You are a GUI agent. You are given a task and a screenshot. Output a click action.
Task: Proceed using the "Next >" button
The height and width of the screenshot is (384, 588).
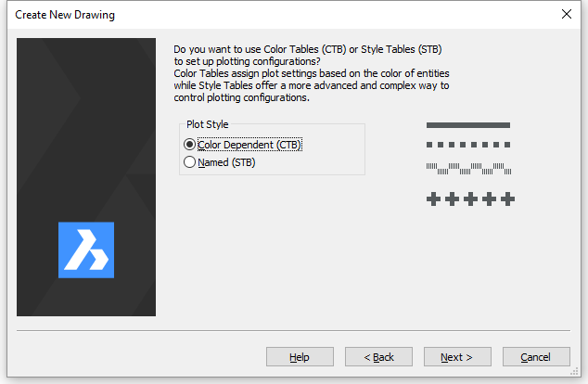pos(457,357)
